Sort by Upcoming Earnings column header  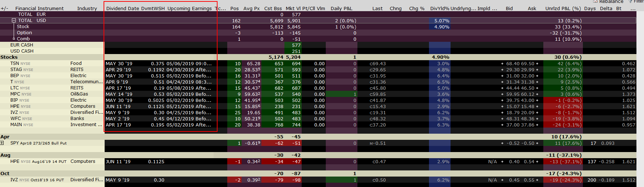click(189, 8)
